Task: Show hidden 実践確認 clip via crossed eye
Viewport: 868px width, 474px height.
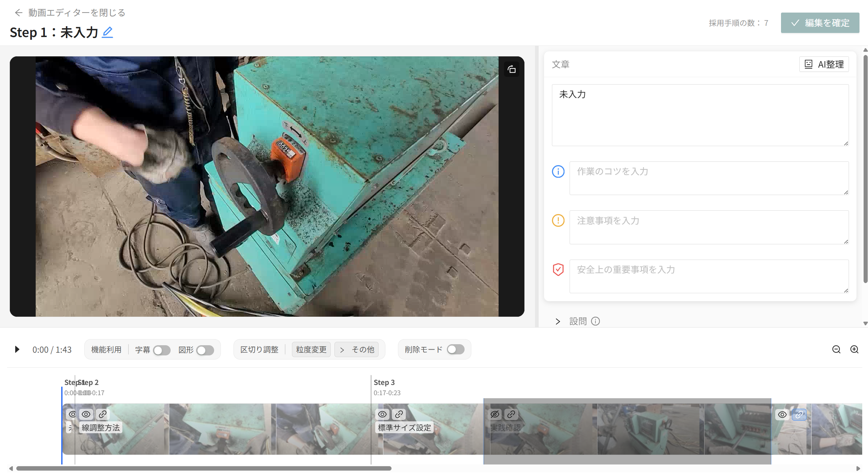Action: coord(495,414)
